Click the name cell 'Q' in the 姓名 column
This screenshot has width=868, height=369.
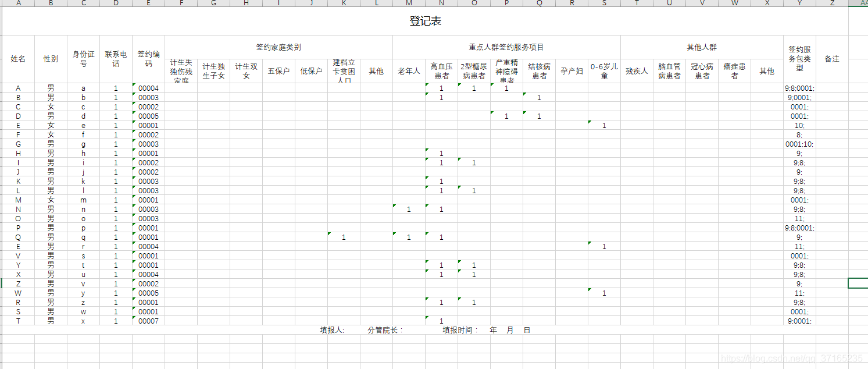[x=18, y=237]
